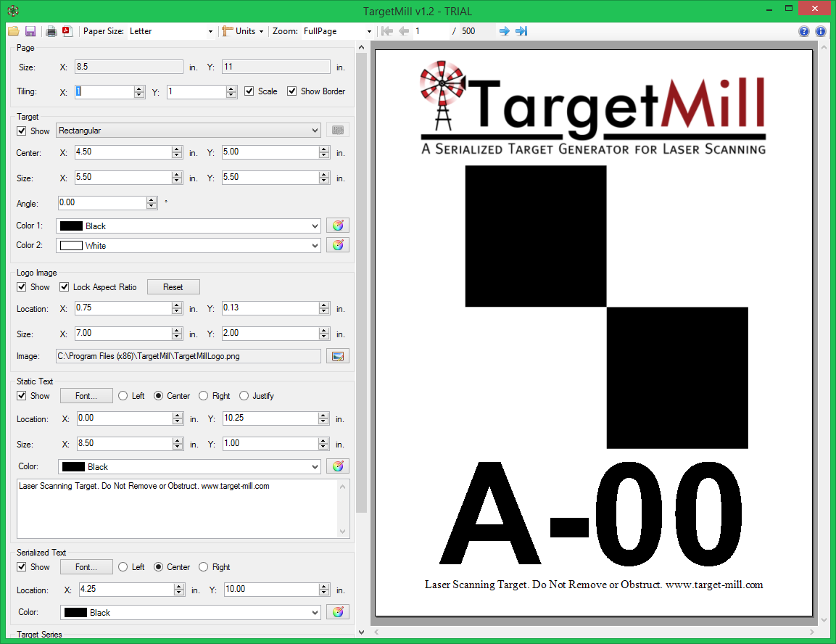Screen dimensions: 836x644
Task: Select Right alignment for Serialized Text
Action: pos(203,566)
